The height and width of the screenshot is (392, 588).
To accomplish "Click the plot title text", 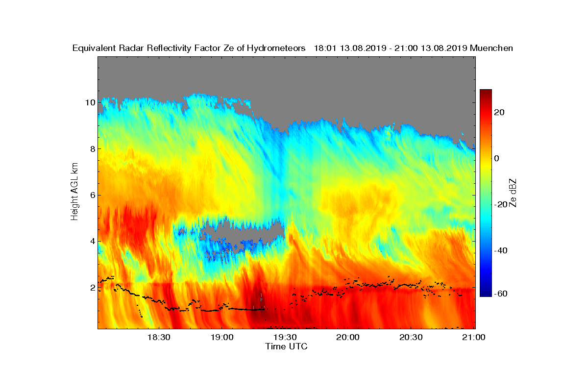I will pos(293,48).
